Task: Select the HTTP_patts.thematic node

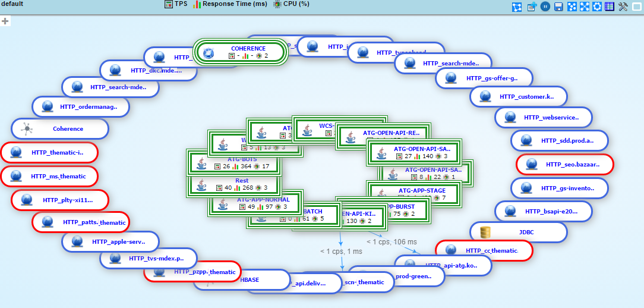Action: (x=81, y=222)
